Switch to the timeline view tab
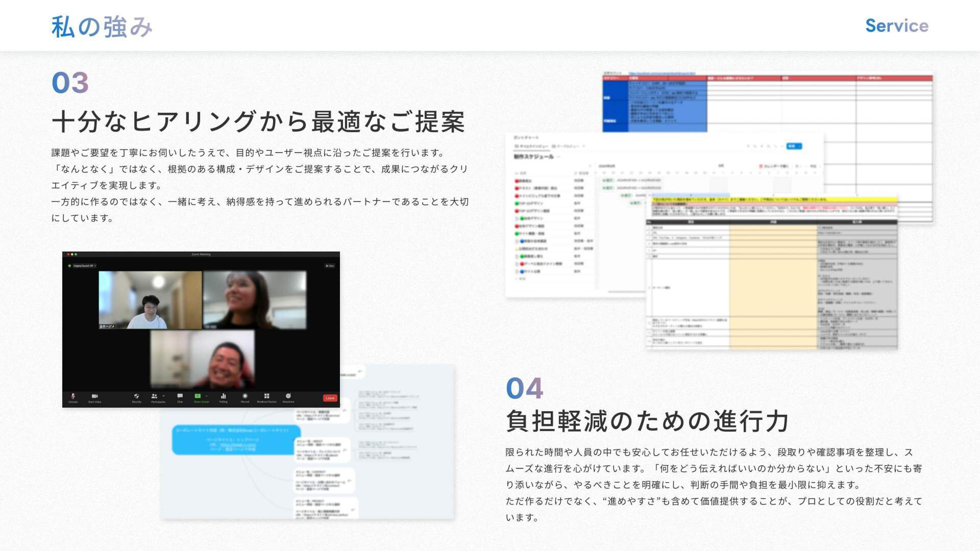This screenshot has width=980, height=551. point(531,146)
